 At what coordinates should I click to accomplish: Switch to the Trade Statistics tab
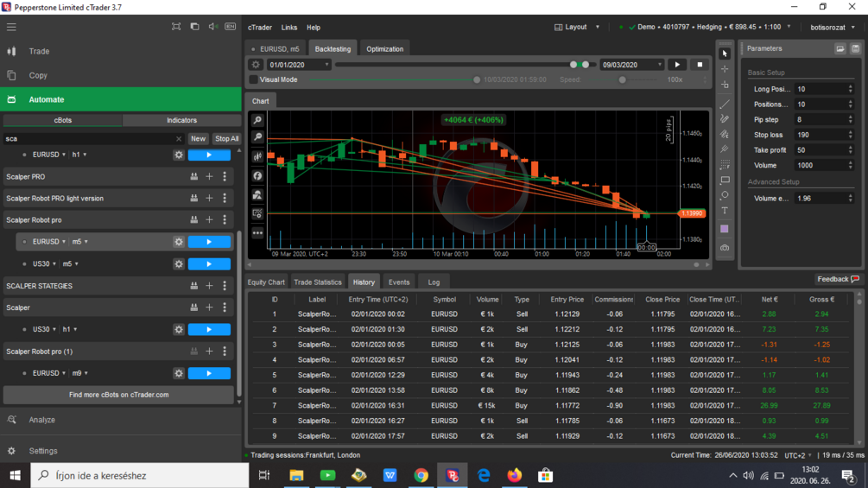pyautogui.click(x=318, y=282)
